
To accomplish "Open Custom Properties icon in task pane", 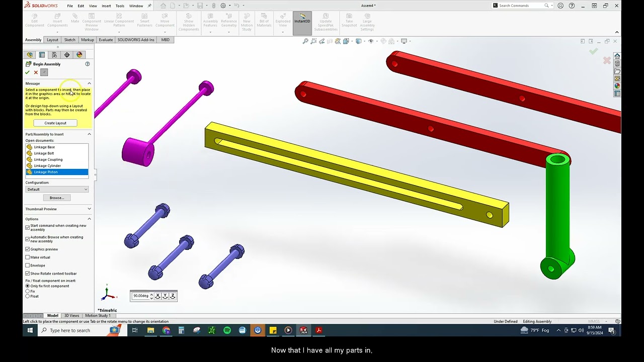I will 617,94.
